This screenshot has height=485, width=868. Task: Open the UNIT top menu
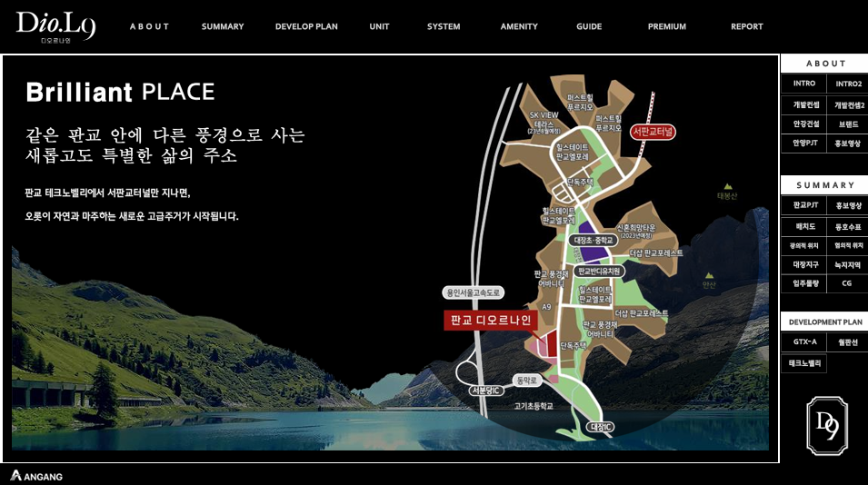click(x=379, y=26)
